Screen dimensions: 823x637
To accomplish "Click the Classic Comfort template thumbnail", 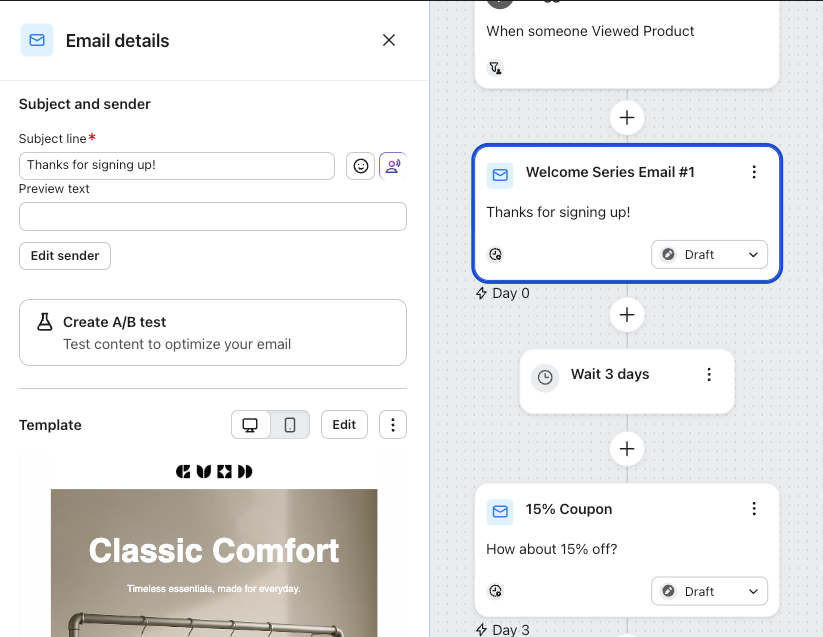I will tap(214, 546).
